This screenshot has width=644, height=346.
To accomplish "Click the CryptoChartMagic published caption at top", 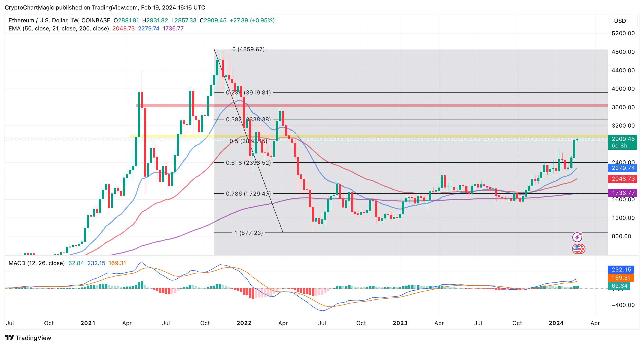I will [x=105, y=8].
